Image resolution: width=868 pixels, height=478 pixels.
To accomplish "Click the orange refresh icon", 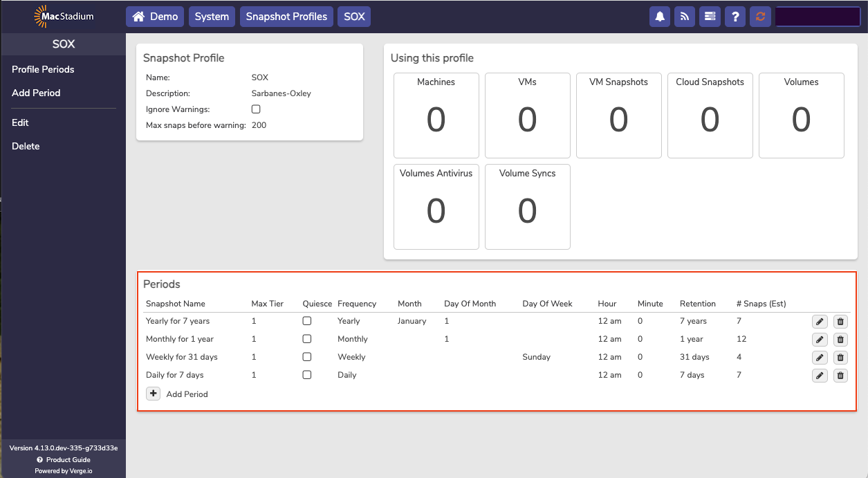I will [x=759, y=17].
